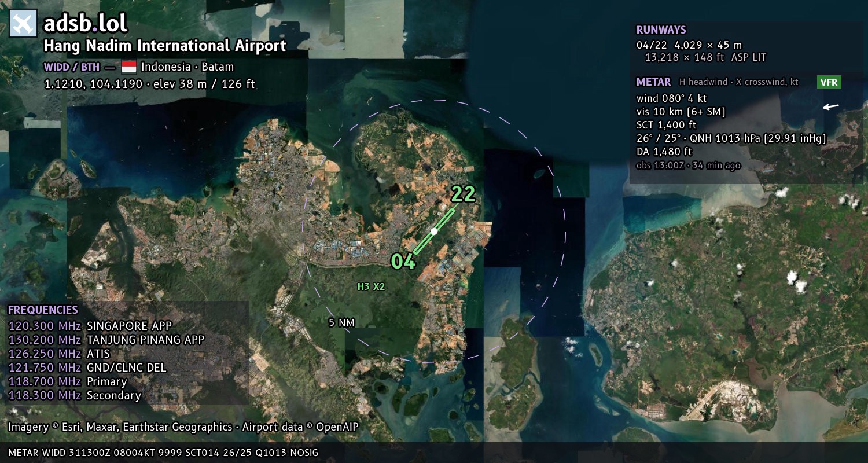The image size is (868, 463).
Task: Click the "obs 13:00Z · 34 min ago" timestamp
Action: tap(688, 166)
